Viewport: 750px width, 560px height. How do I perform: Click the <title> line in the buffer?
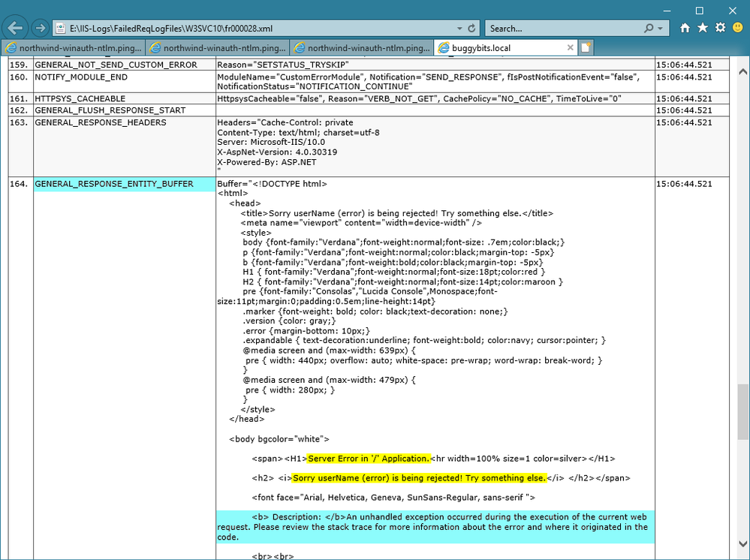pyautogui.click(x=396, y=213)
